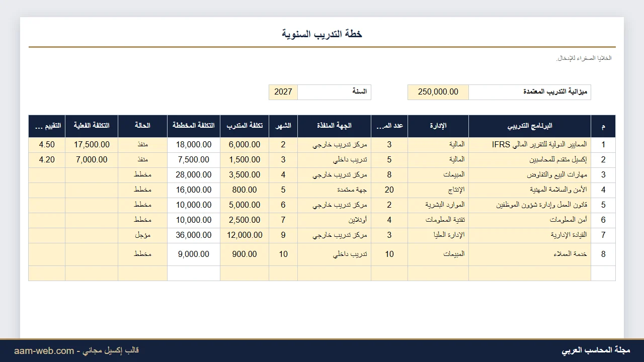The width and height of the screenshot is (644, 362).
Task: Click the status cell مؤجل for القيادة الإدارية
Action: (x=142, y=235)
